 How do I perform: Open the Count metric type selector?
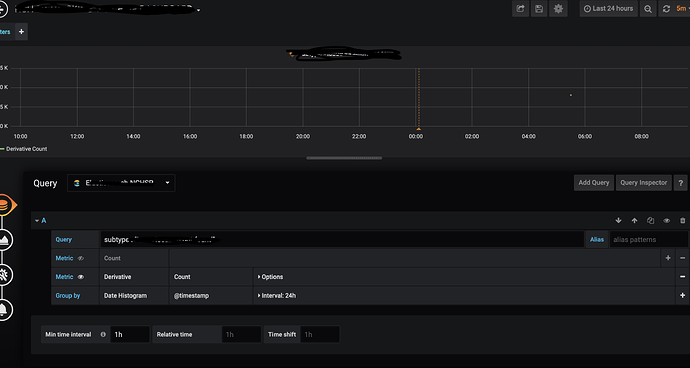click(x=134, y=258)
